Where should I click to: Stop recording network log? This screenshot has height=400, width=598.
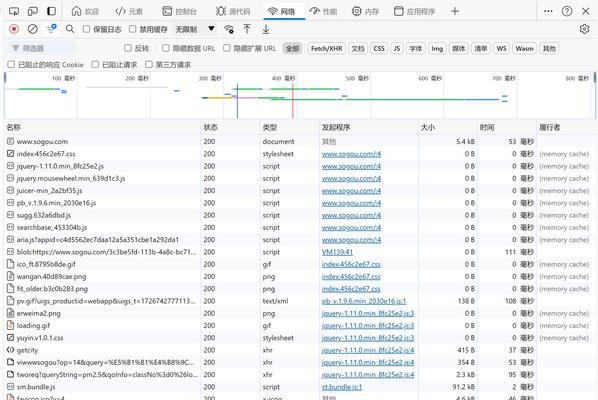14,29
